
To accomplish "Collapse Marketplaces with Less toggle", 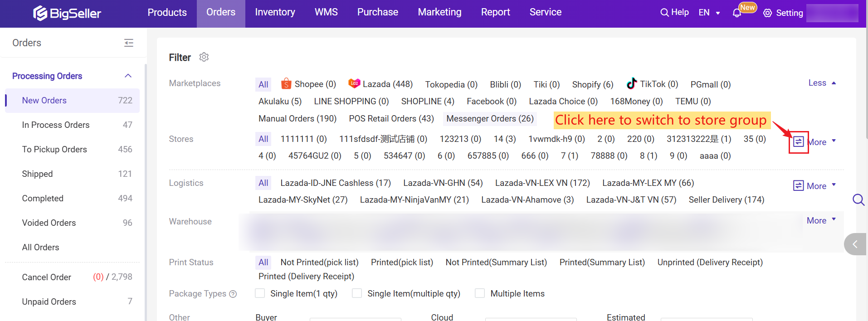I will [x=822, y=83].
